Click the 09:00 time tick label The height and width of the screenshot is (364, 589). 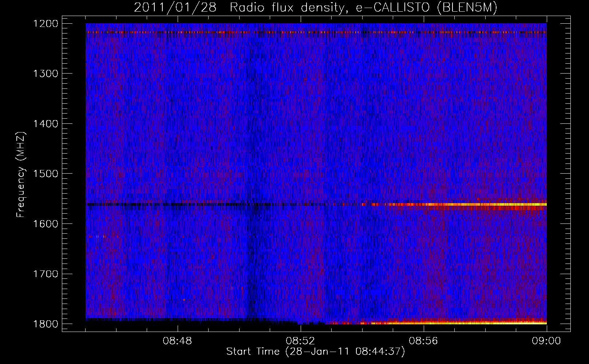(546, 341)
